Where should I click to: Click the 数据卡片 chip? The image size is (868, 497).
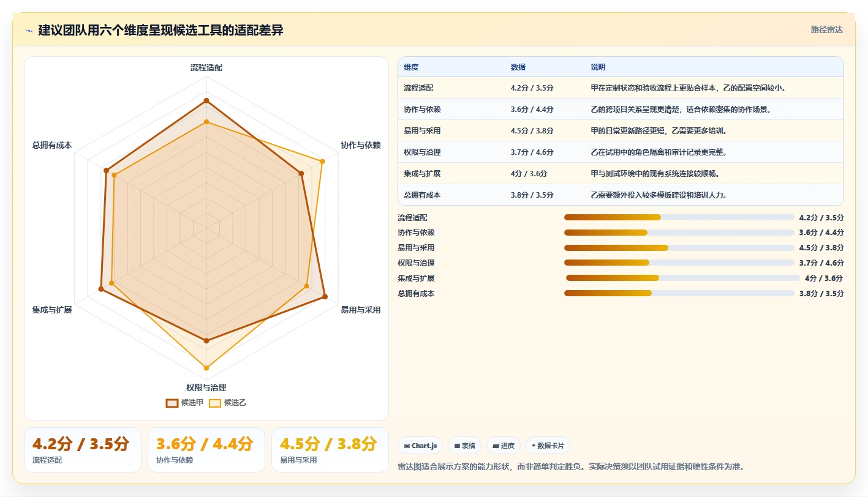pyautogui.click(x=548, y=446)
